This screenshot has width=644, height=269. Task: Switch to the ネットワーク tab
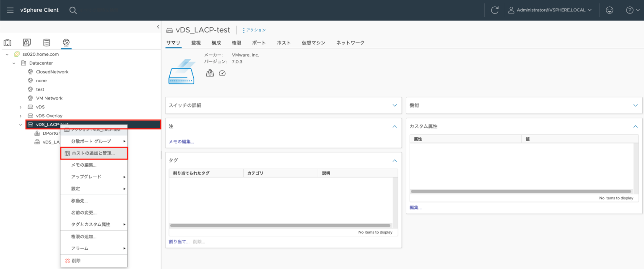[350, 42]
